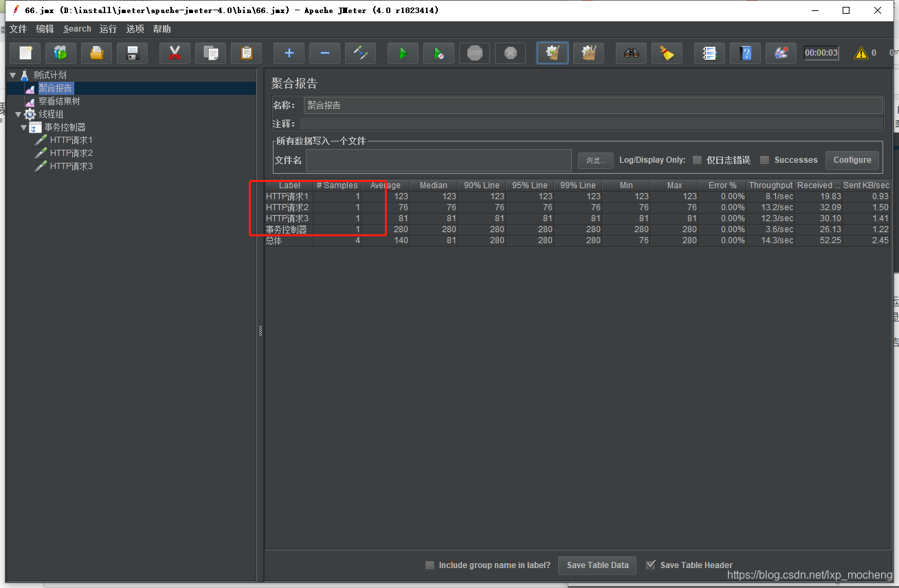Collapse the 事务控制器 node arrow
The width and height of the screenshot is (899, 588).
(x=23, y=127)
